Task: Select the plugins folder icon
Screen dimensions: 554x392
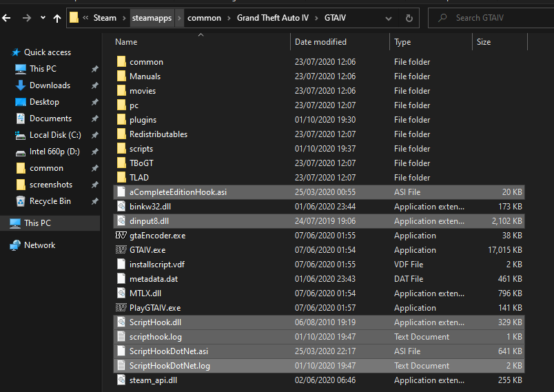Action: (x=121, y=120)
